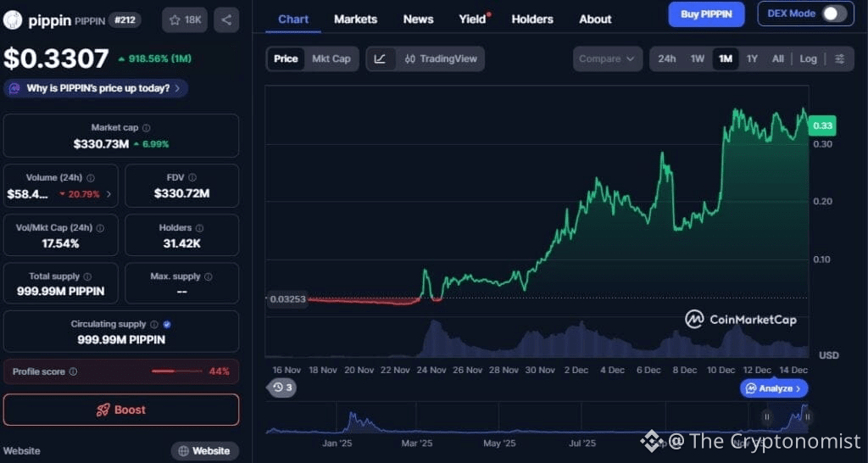The image size is (868, 463).
Task: Select 24h time range
Action: (666, 59)
